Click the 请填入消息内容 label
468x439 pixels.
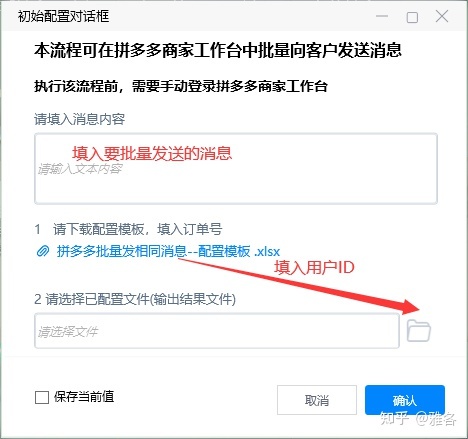[x=80, y=119]
